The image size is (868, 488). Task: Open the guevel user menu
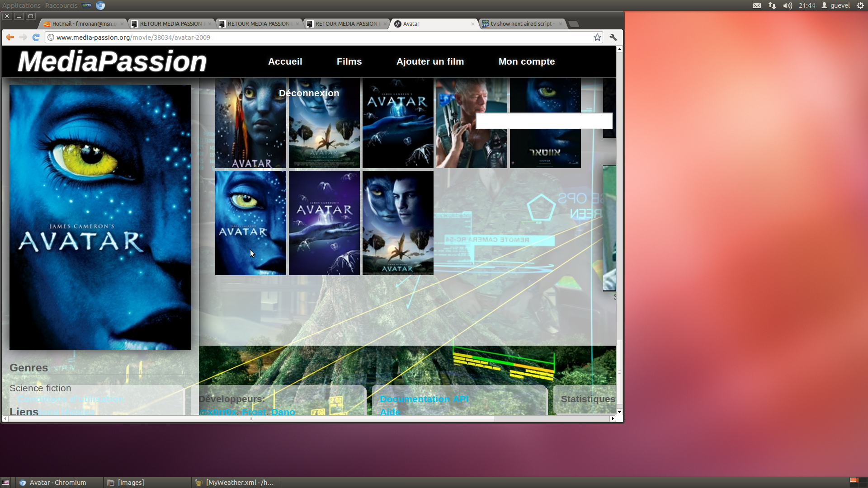(x=836, y=5)
